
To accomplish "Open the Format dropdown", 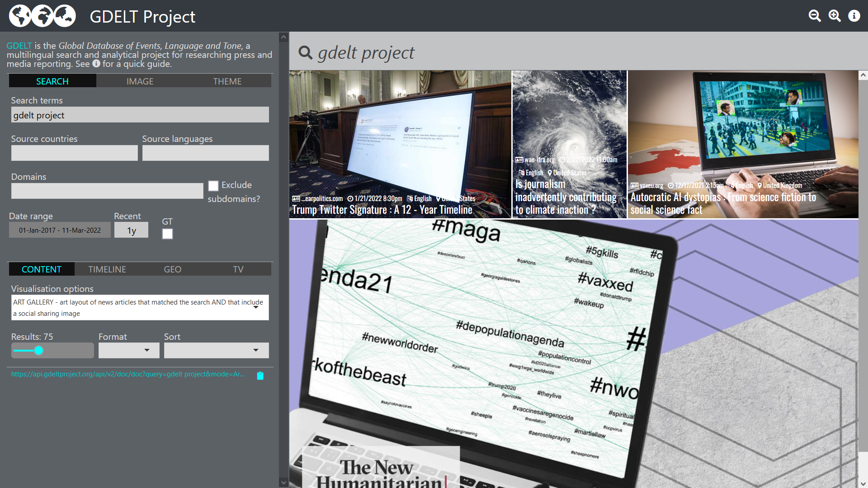I will 129,350.
